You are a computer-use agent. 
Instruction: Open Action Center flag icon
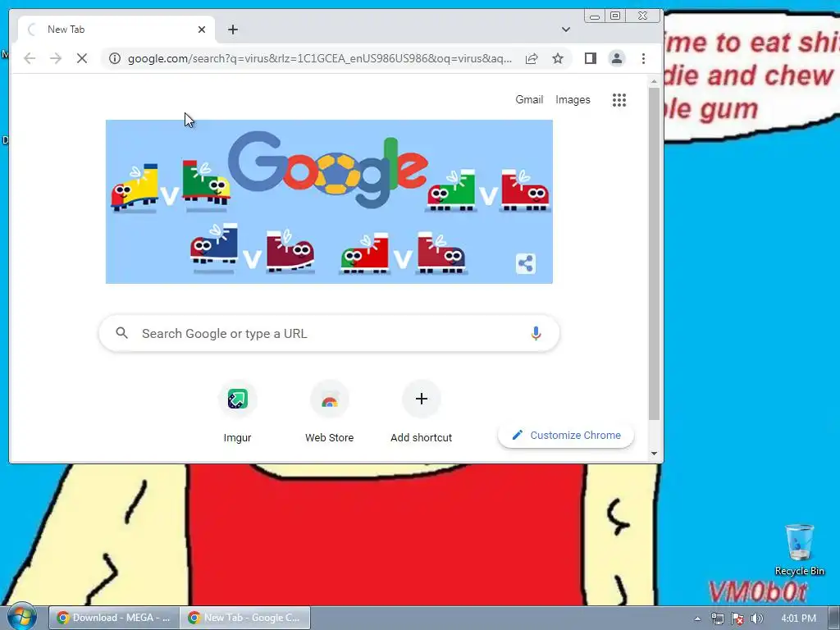pyautogui.click(x=737, y=619)
